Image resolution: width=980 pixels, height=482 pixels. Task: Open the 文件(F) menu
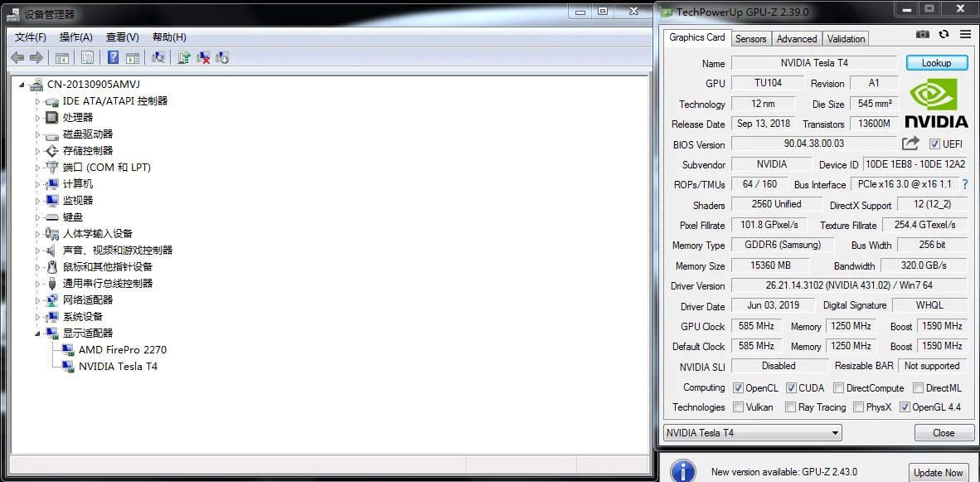(31, 37)
